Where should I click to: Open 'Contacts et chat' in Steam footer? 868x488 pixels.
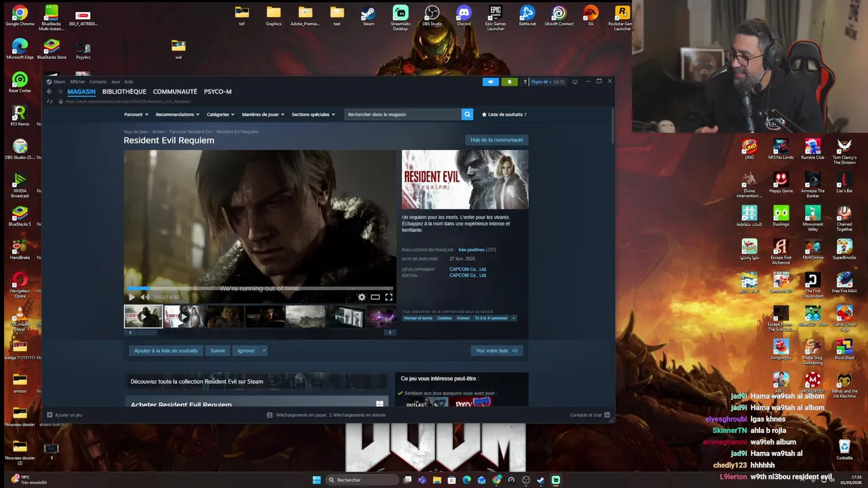click(x=590, y=415)
